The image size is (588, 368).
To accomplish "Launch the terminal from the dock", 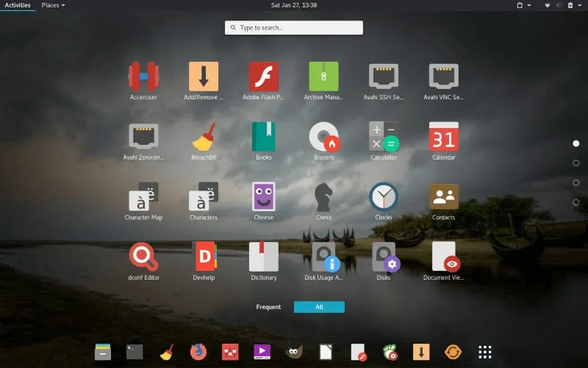I will tap(135, 352).
